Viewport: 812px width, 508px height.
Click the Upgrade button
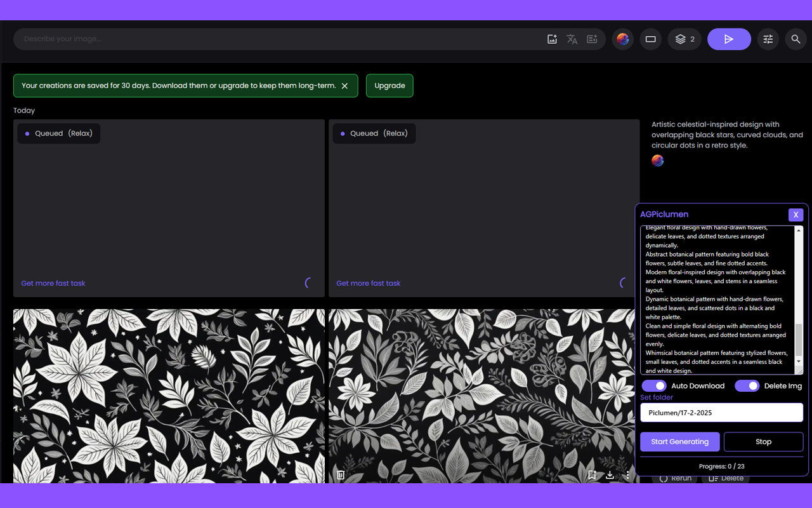click(390, 86)
